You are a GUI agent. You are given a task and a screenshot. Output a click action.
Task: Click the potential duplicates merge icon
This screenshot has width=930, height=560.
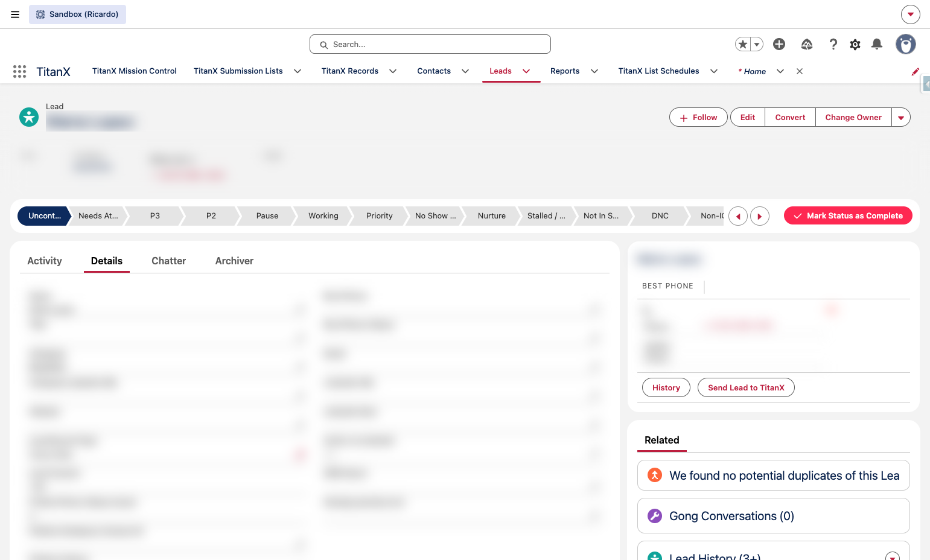tap(655, 475)
